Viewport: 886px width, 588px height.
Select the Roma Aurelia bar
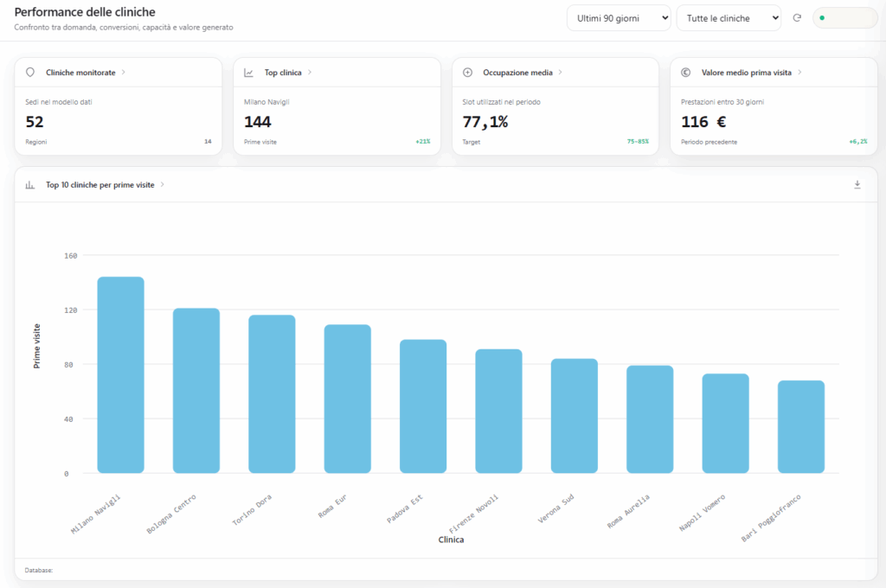[650, 419]
